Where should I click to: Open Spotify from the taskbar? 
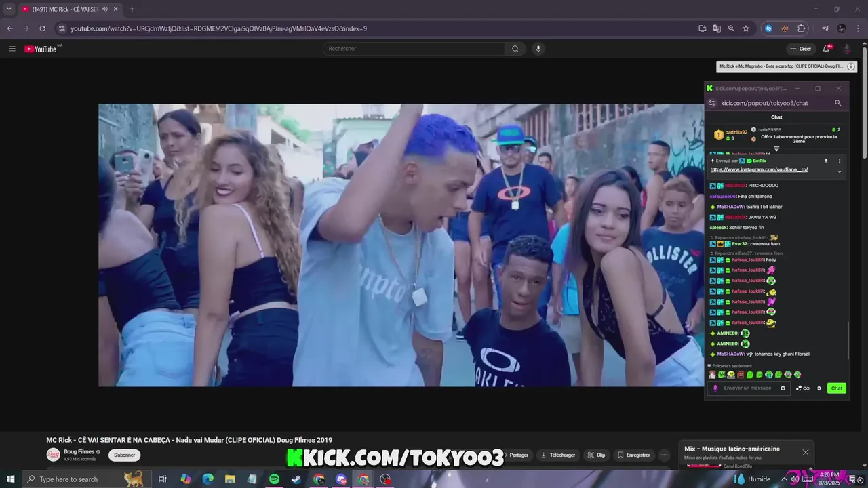point(274,479)
